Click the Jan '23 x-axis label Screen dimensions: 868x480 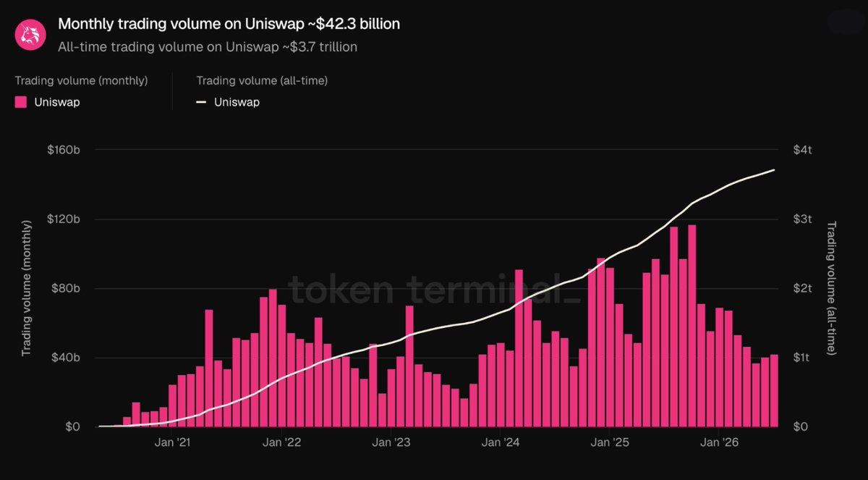[391, 442]
